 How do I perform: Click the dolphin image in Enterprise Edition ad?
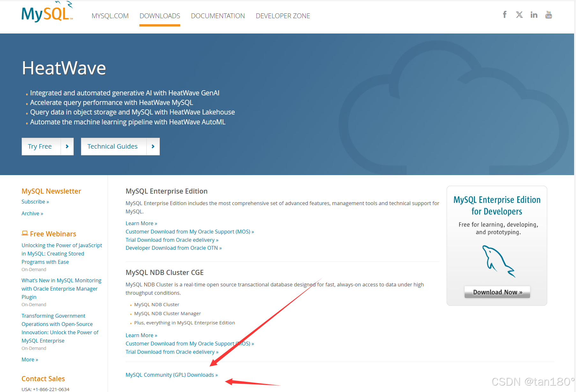(498, 261)
